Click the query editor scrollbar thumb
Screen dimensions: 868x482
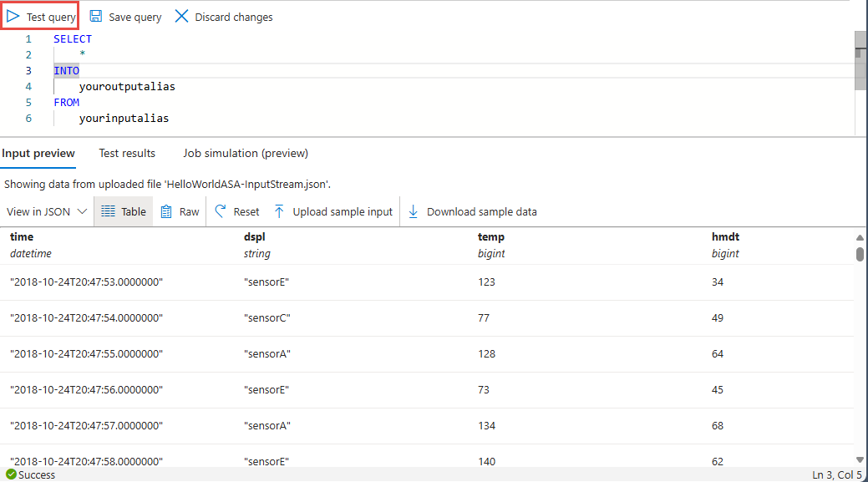[860, 60]
